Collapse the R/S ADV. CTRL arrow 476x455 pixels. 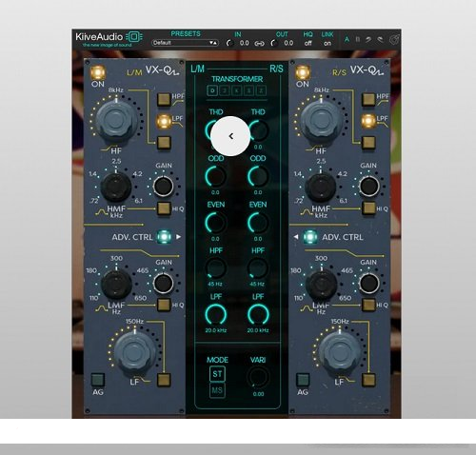point(296,237)
